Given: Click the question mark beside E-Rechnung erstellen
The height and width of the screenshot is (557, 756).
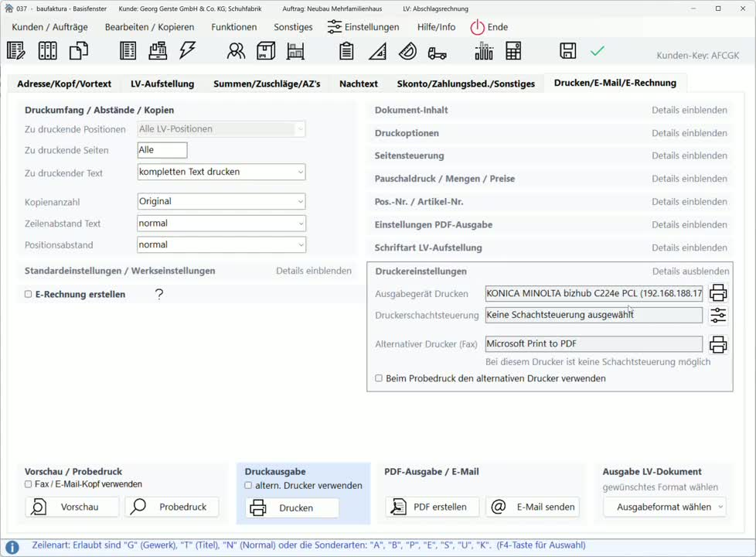Looking at the screenshot, I should click(159, 294).
